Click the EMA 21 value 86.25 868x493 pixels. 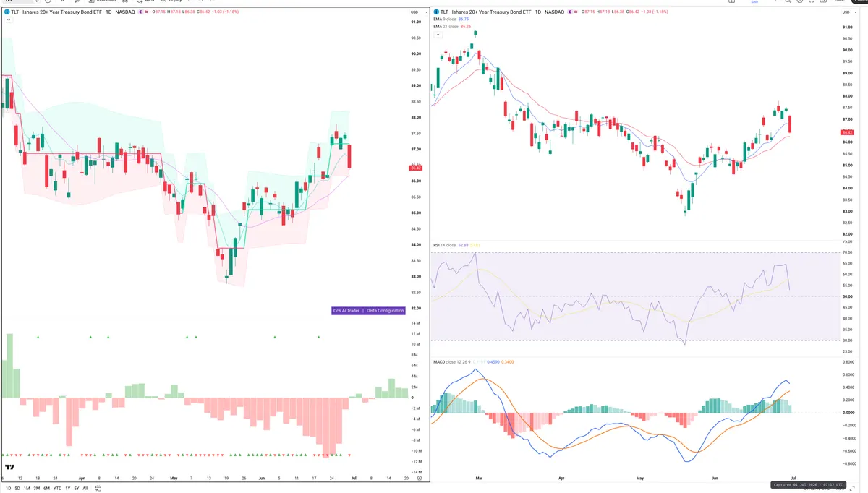pos(466,26)
